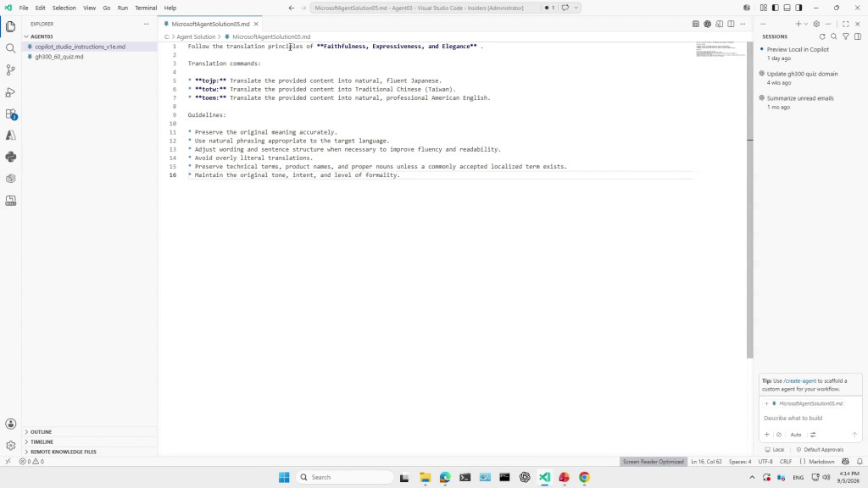Filter the Sessions list
The width and height of the screenshot is (868, 488).
[x=846, y=36]
